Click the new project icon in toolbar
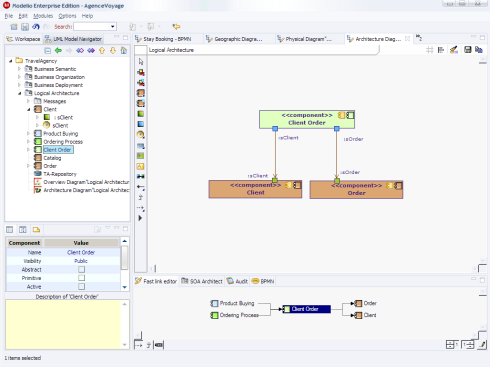 14,27
